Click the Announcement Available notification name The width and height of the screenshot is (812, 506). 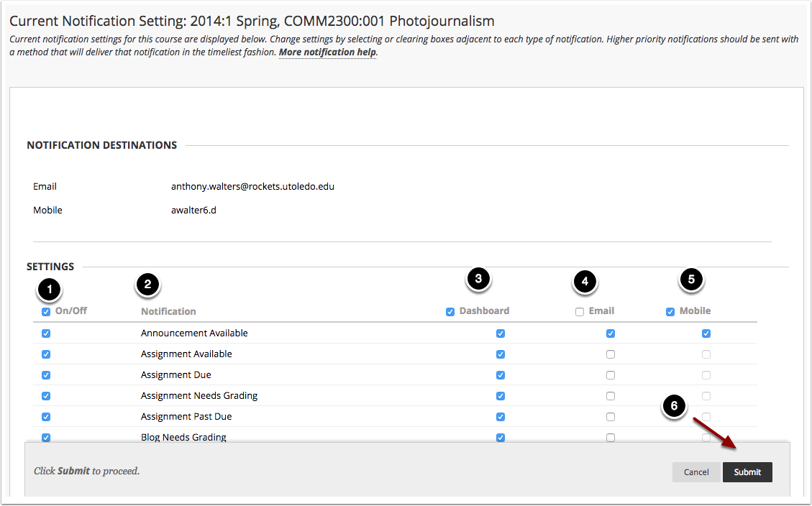(194, 333)
